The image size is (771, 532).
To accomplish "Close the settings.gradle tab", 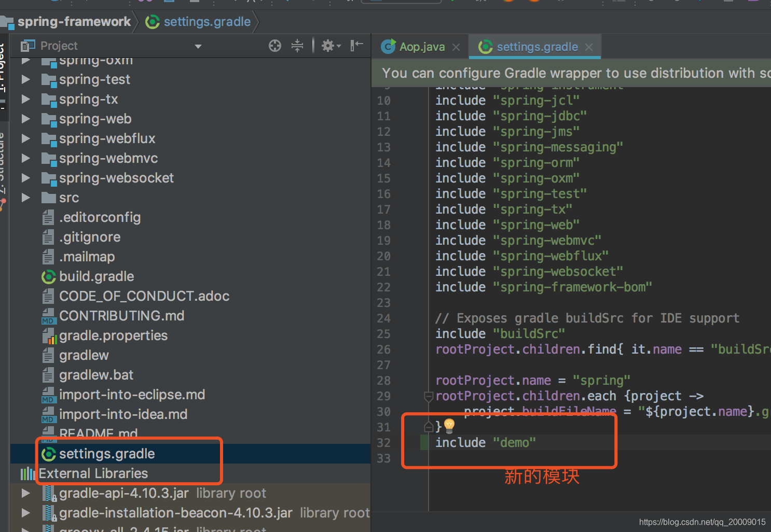I will [589, 47].
